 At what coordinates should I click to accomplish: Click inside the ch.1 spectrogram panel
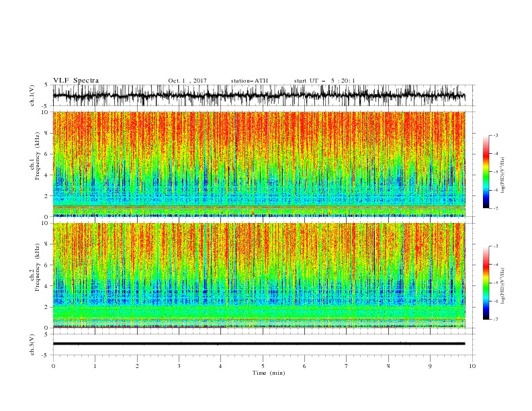(259, 164)
